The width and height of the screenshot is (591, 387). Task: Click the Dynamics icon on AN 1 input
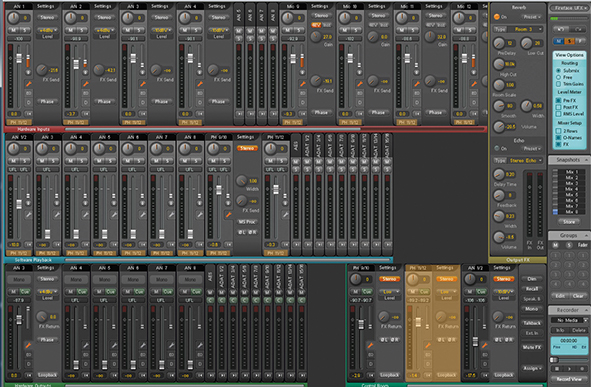coord(28,102)
